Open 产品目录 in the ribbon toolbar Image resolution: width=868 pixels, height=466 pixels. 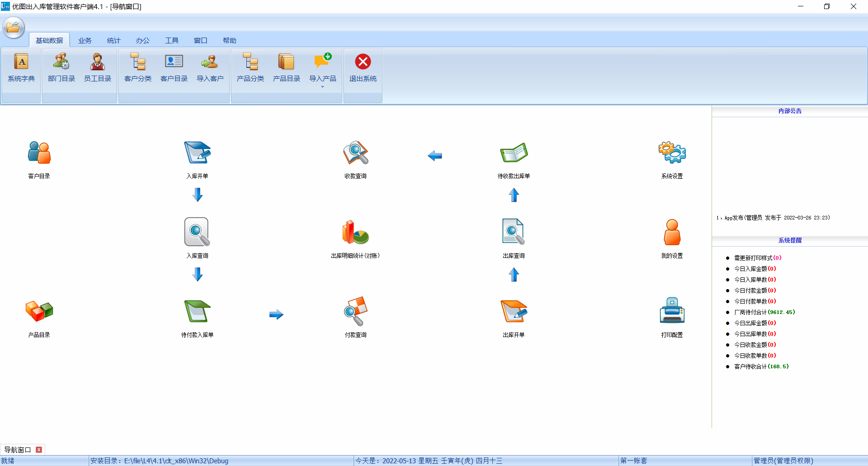pos(287,68)
